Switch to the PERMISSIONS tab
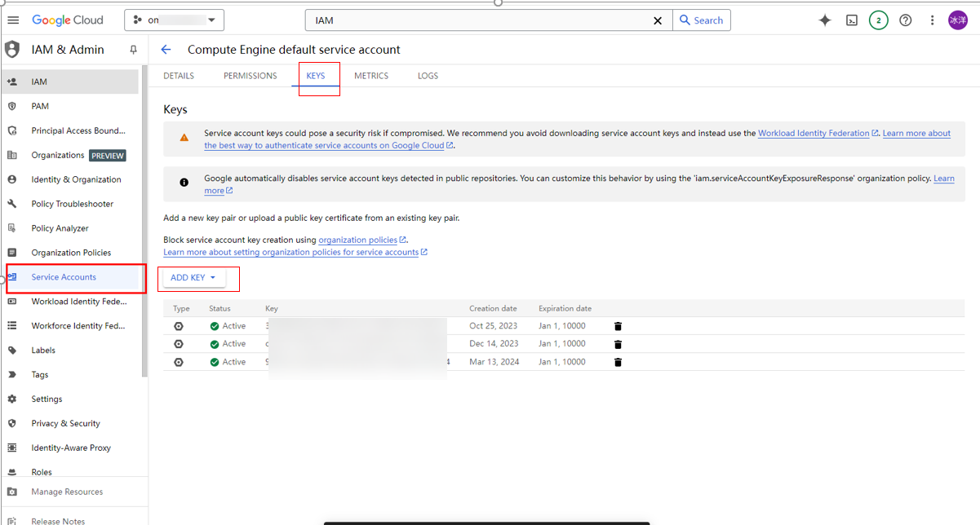The image size is (980, 525). (251, 76)
